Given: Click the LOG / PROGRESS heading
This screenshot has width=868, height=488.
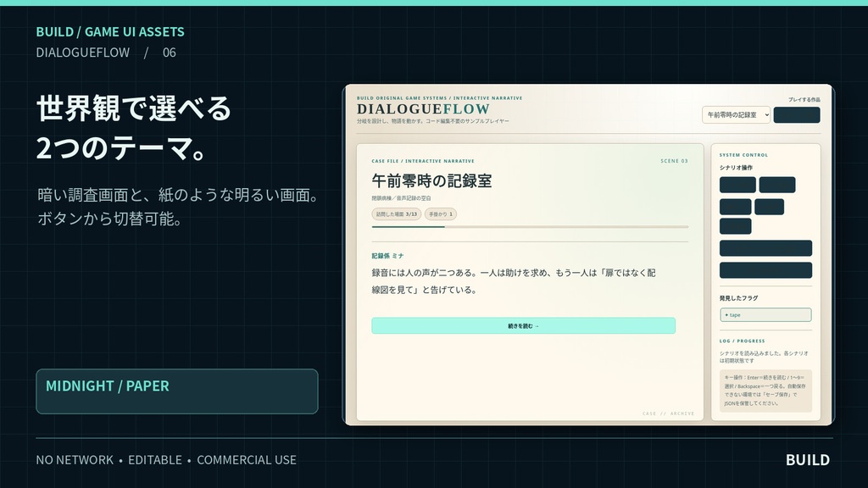Looking at the screenshot, I should 742,341.
